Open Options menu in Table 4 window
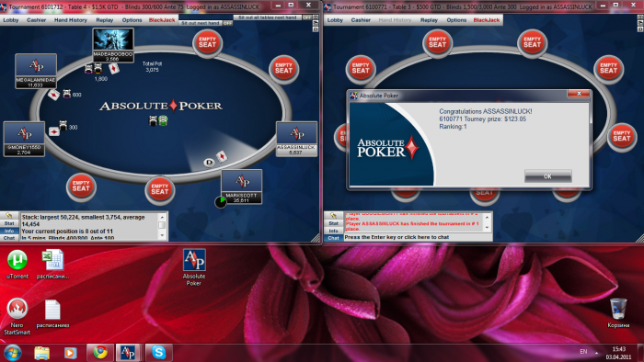Screen dimensions: 644x362 (x=132, y=20)
